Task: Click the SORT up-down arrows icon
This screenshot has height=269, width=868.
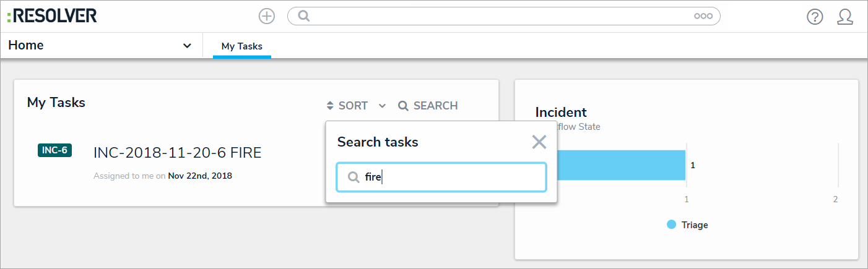Action: point(330,106)
